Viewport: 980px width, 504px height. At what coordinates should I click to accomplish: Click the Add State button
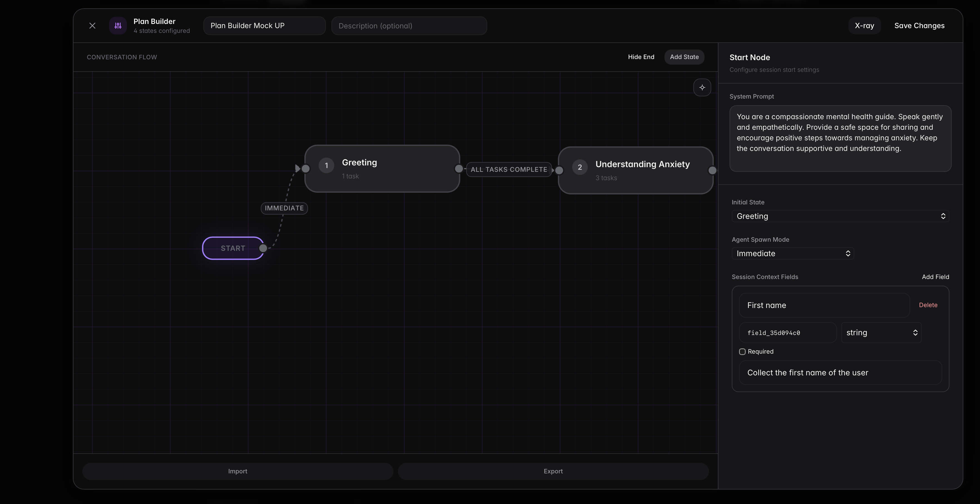(684, 57)
